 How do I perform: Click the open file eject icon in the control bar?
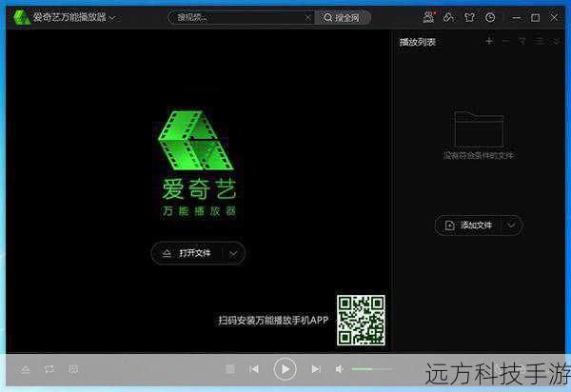26,370
